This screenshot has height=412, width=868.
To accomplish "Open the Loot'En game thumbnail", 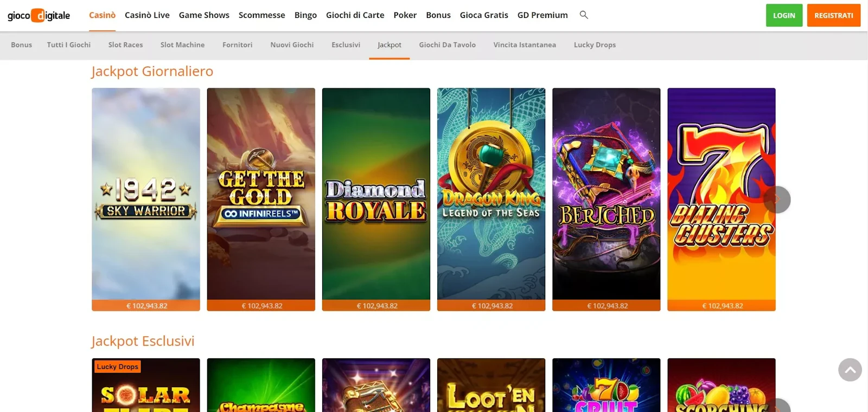I will click(x=491, y=385).
